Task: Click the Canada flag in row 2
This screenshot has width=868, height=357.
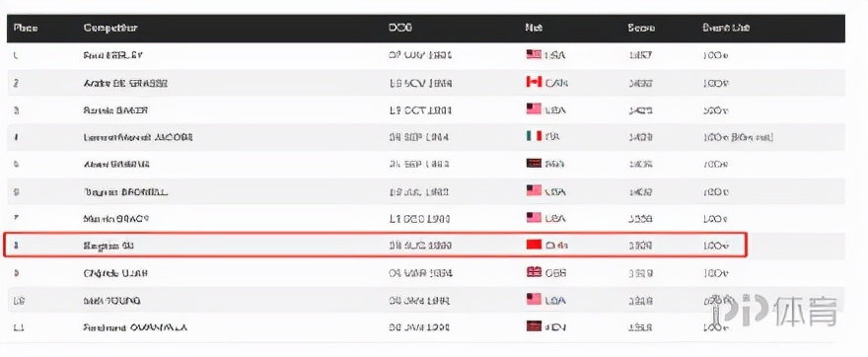Action: [534, 82]
